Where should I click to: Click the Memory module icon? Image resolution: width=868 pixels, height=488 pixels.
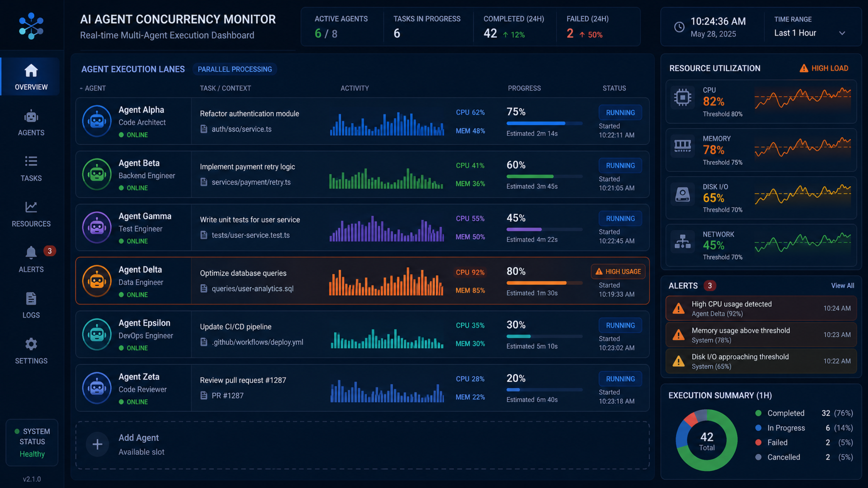click(682, 146)
